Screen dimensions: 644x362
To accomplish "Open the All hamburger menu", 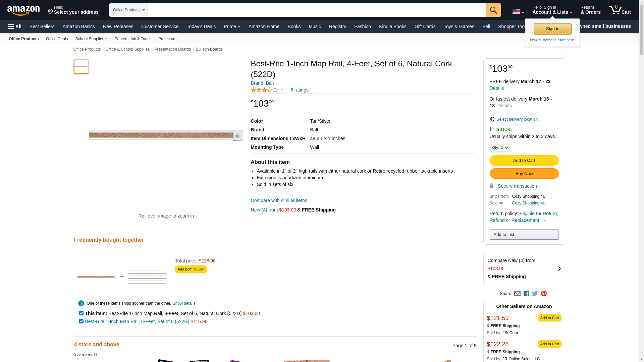I will 15,26.
